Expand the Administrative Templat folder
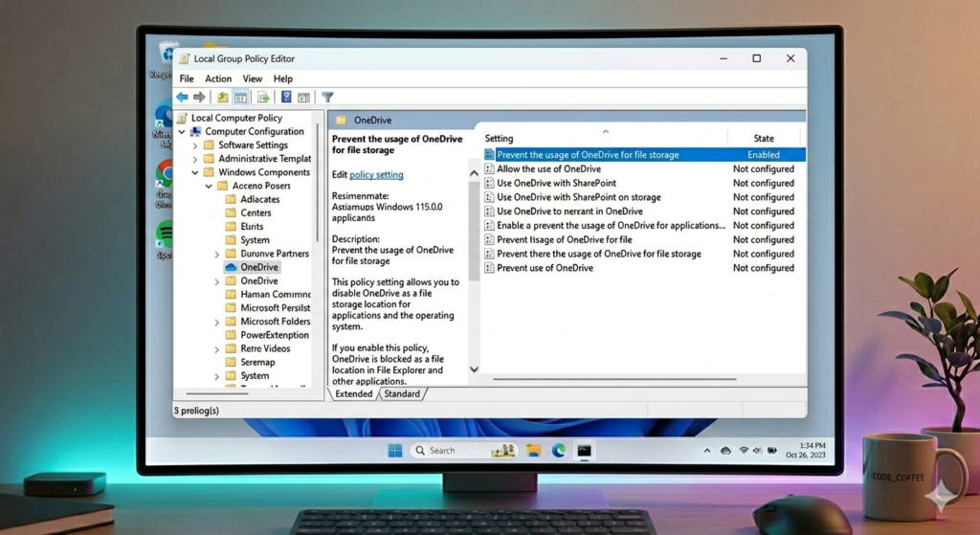Screen dimensions: 980x535 [195, 160]
